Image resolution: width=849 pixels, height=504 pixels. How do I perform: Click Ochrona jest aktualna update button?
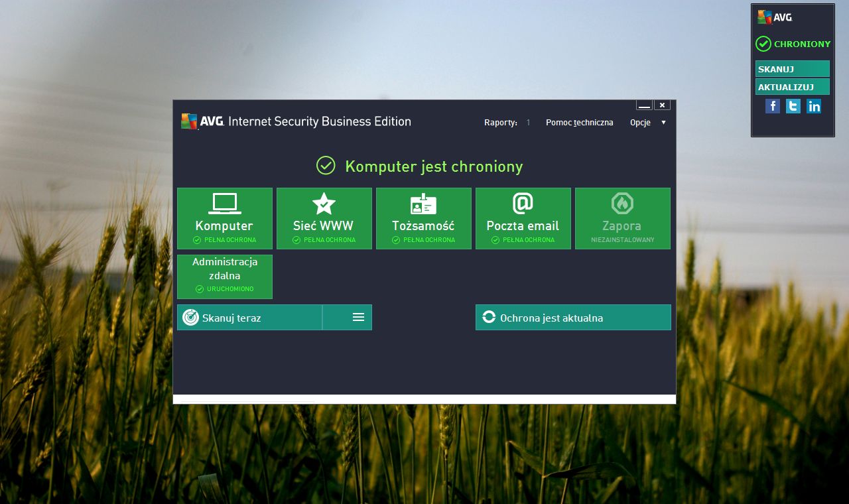pyautogui.click(x=573, y=318)
